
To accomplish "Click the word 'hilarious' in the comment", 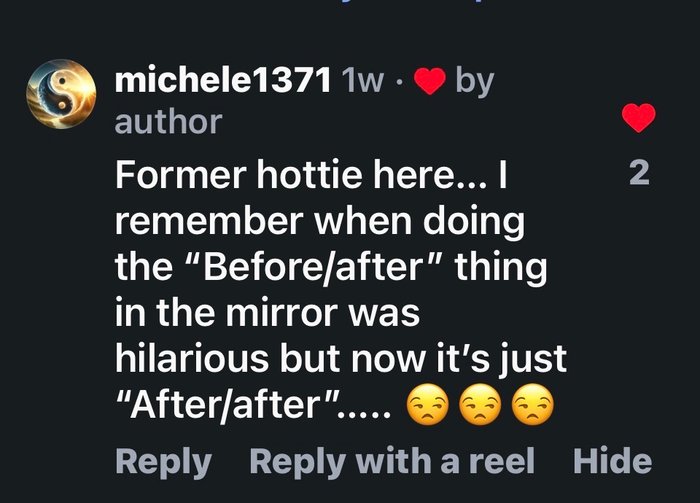I will (x=192, y=358).
